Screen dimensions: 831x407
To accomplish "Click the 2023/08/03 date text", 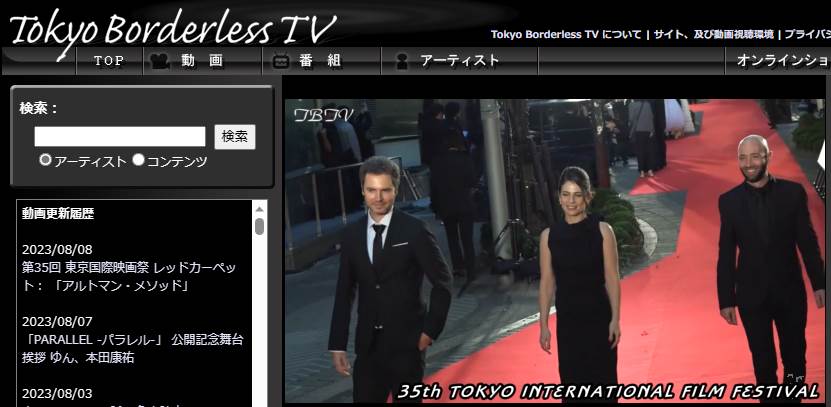I will pos(57,394).
